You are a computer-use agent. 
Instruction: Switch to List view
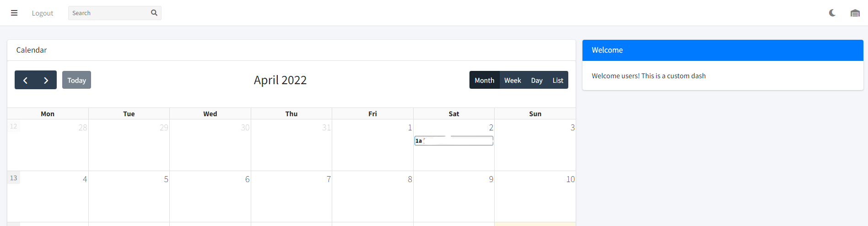coord(558,80)
